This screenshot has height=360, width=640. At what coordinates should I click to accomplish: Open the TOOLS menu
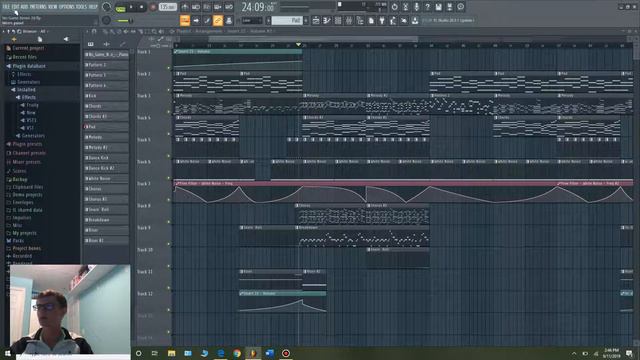click(x=82, y=7)
